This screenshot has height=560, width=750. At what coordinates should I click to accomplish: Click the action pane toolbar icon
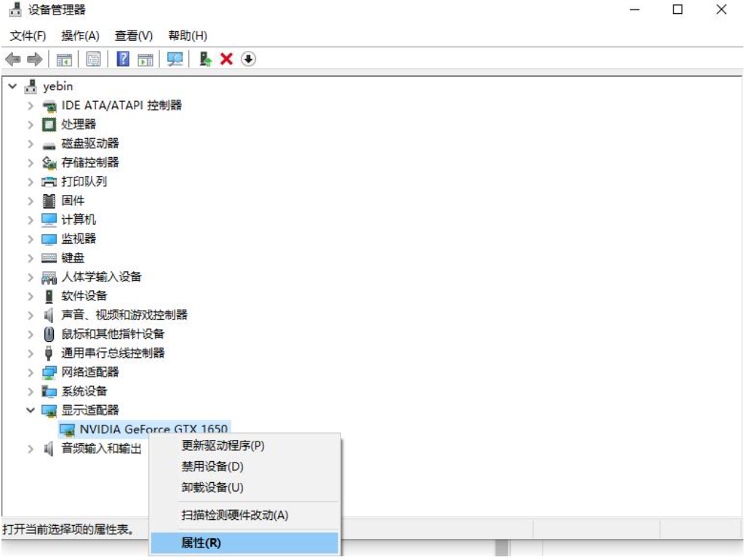tap(145, 60)
